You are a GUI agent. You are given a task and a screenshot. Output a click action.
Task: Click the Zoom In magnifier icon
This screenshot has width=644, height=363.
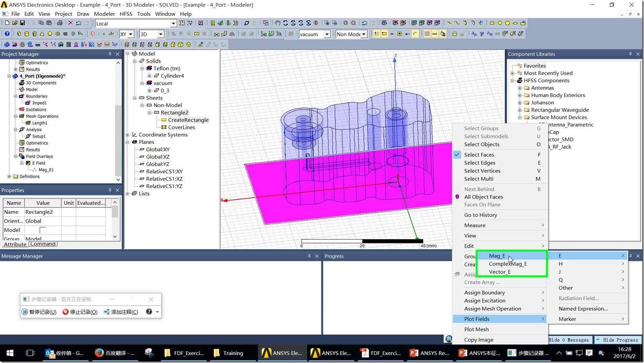[327, 23]
